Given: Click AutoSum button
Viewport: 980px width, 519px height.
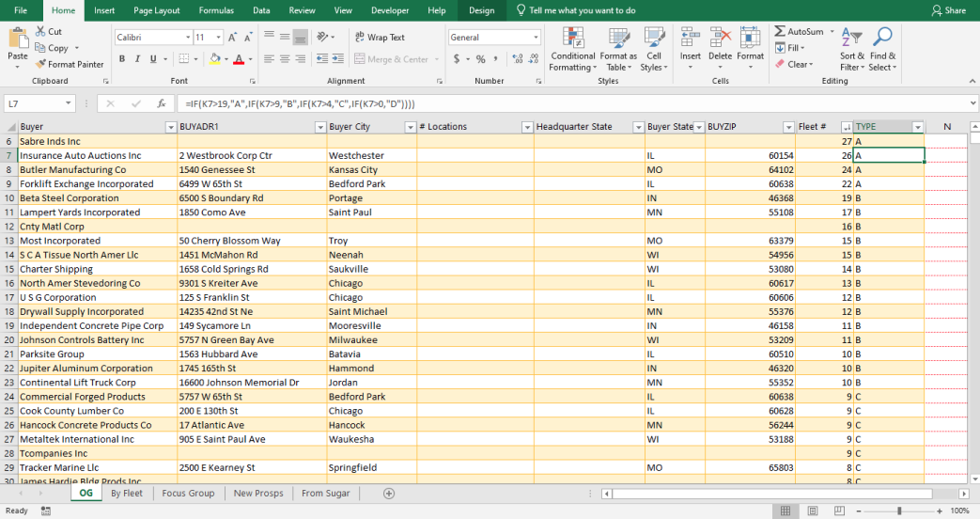Looking at the screenshot, I should pyautogui.click(x=800, y=31).
